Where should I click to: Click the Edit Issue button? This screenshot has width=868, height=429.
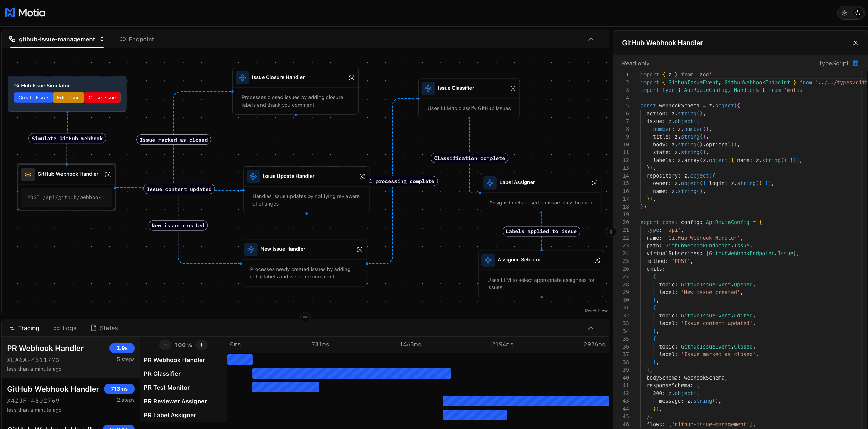click(68, 97)
